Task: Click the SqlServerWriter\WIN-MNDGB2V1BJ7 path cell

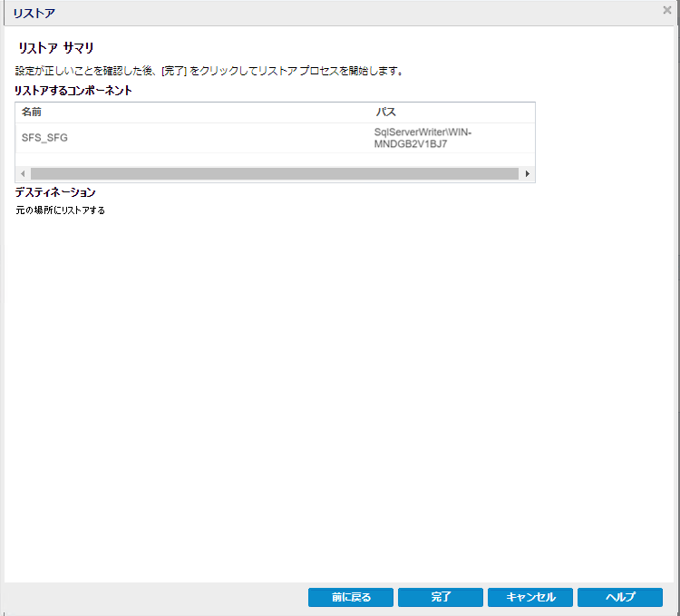Action: coord(423,138)
